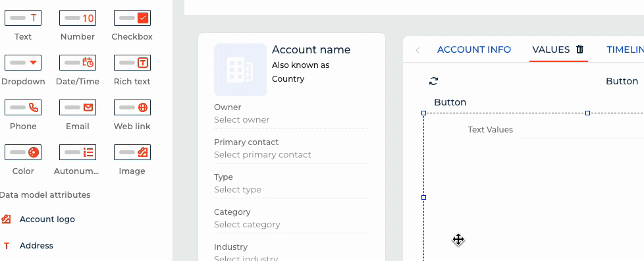Select the Checkbox field element icon

pos(132,18)
